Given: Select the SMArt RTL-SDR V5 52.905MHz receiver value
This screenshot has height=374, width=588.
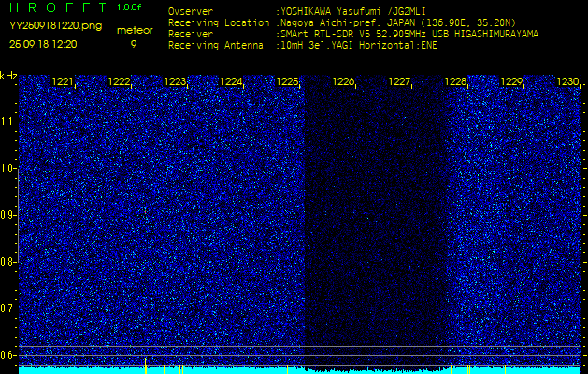Looking at the screenshot, I should pyautogui.click(x=409, y=35).
